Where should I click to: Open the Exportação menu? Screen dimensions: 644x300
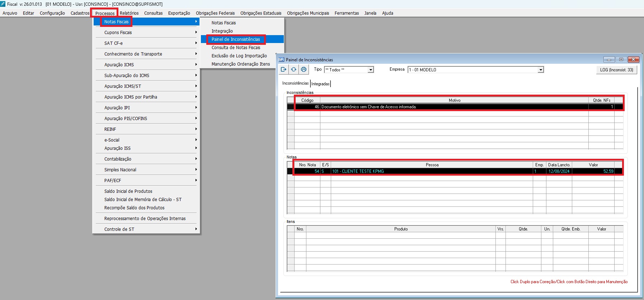point(179,13)
